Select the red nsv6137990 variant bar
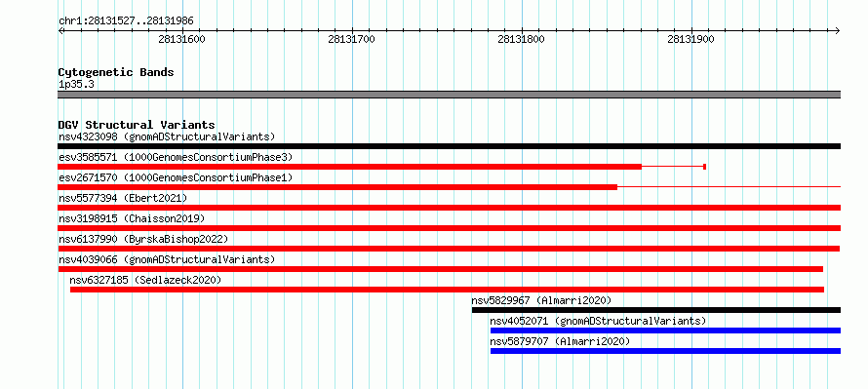Image resolution: width=868 pixels, height=389 pixels. tap(449, 249)
